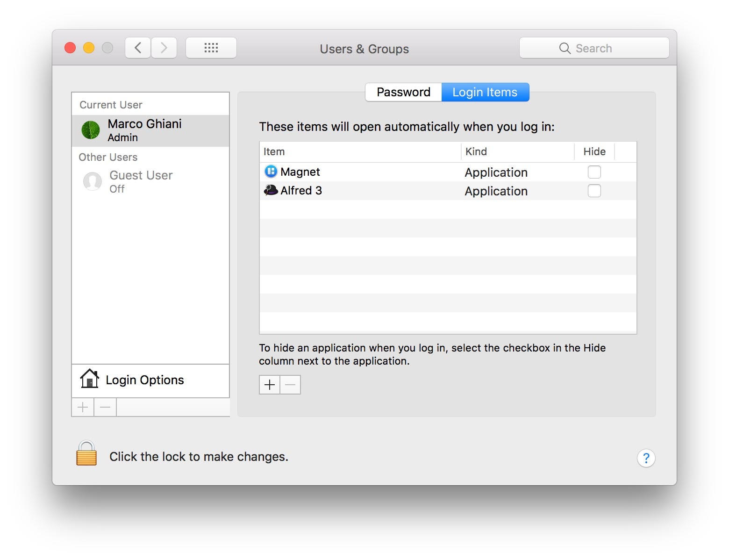The width and height of the screenshot is (729, 560).
Task: Select the Alfred 3 row name
Action: [301, 191]
